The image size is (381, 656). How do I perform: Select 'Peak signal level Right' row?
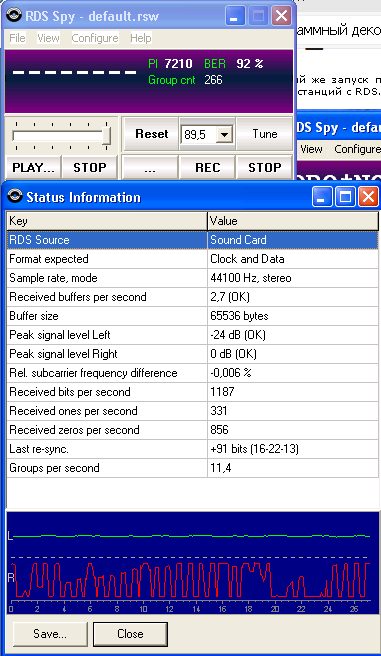(192, 354)
